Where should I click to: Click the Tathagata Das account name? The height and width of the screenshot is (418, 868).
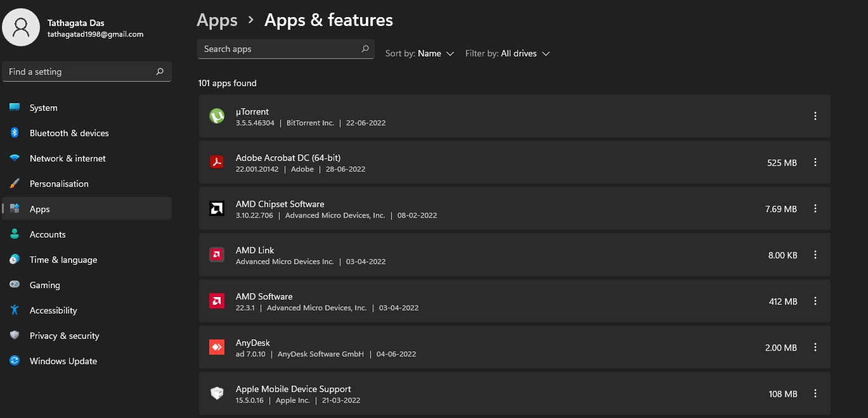coord(76,23)
